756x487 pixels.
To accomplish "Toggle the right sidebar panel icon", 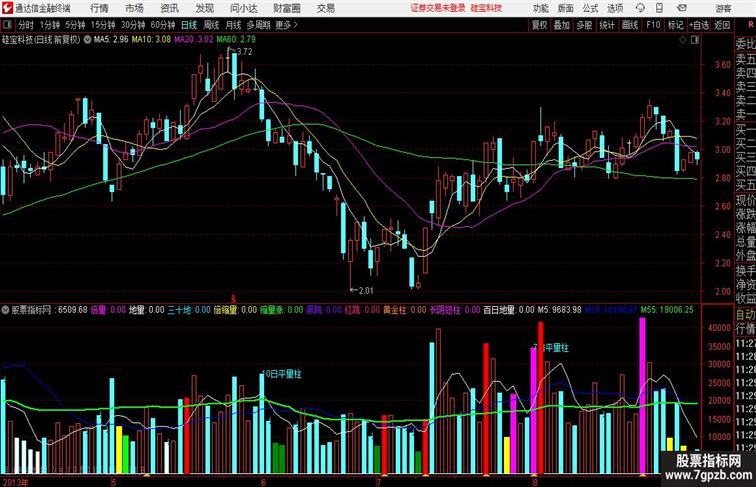I will tap(695, 41).
